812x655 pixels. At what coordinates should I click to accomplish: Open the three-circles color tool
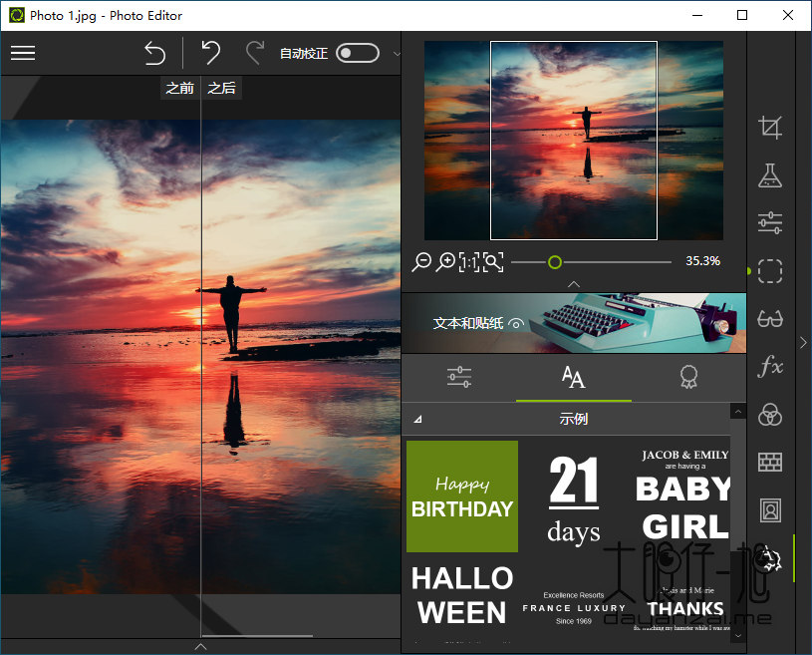[770, 415]
